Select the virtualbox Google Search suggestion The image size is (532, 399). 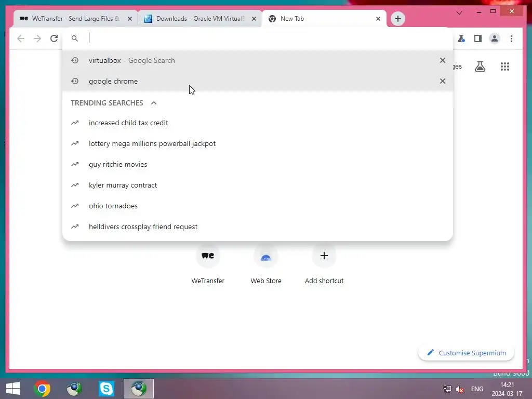(258, 60)
